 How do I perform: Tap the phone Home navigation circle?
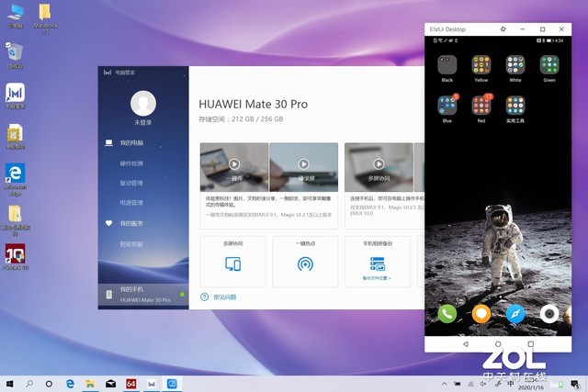(x=498, y=343)
